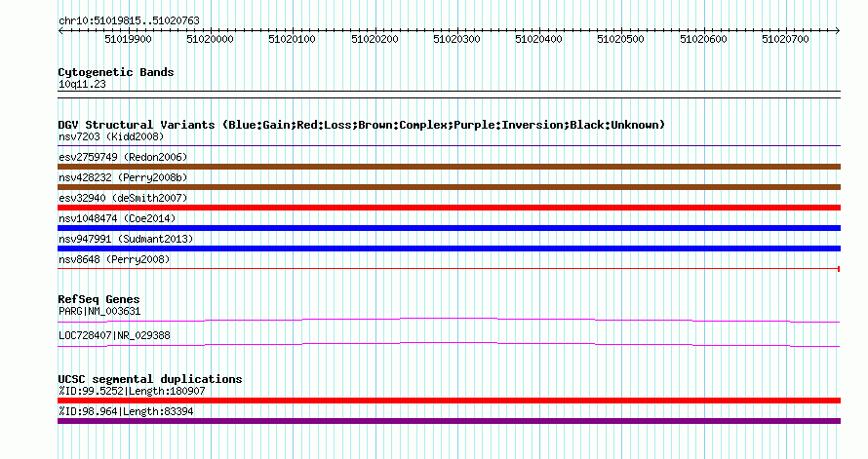This screenshot has width=868, height=459.
Task: Click the black cytogenetic band 10q11.23 line
Action: [449, 95]
